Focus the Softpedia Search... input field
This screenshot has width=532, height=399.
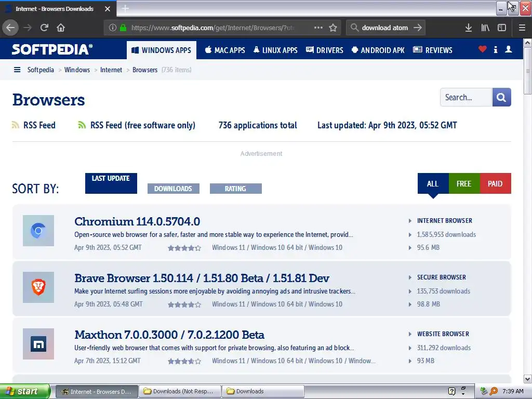(466, 97)
